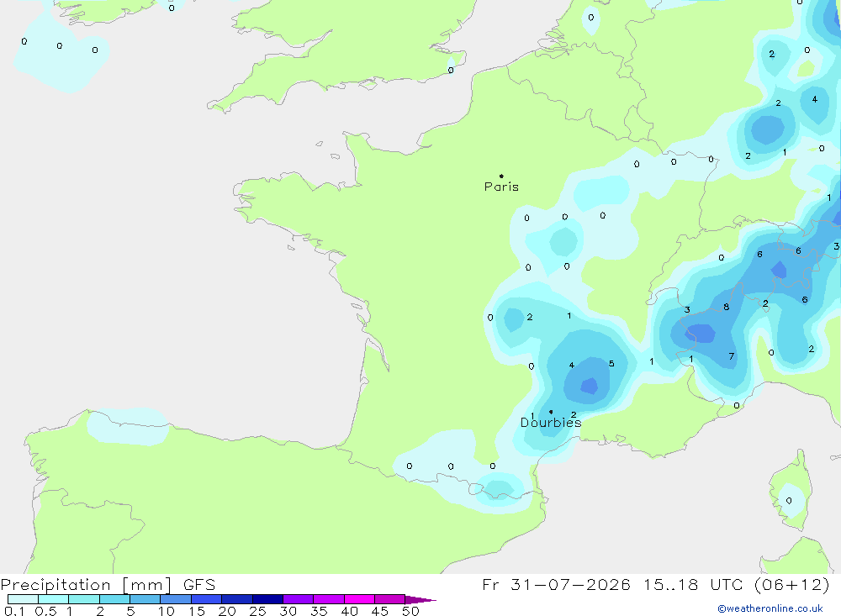
Task: Pick the 35–40 mm legend swatch
Action: click(x=329, y=599)
